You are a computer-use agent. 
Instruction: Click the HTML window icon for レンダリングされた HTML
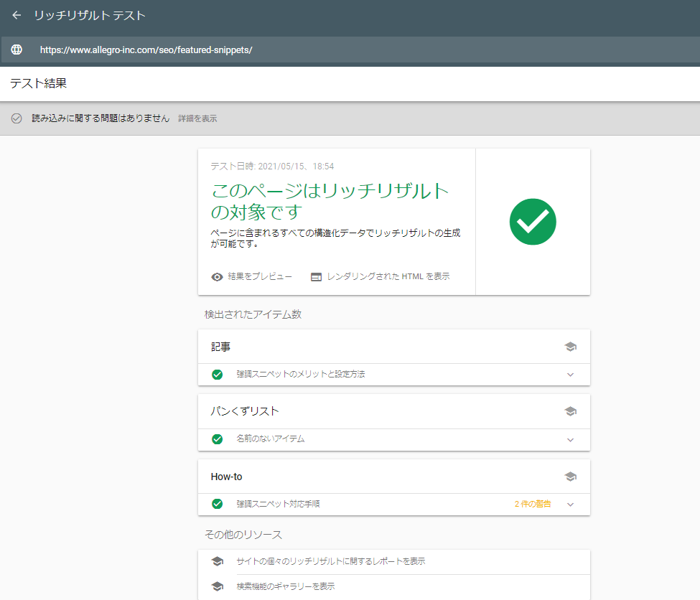[x=316, y=277]
